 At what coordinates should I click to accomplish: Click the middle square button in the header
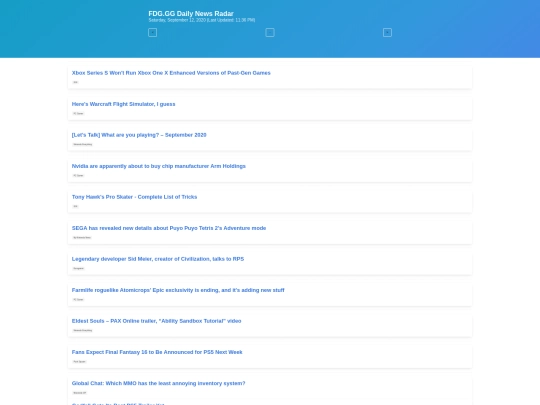click(x=270, y=33)
